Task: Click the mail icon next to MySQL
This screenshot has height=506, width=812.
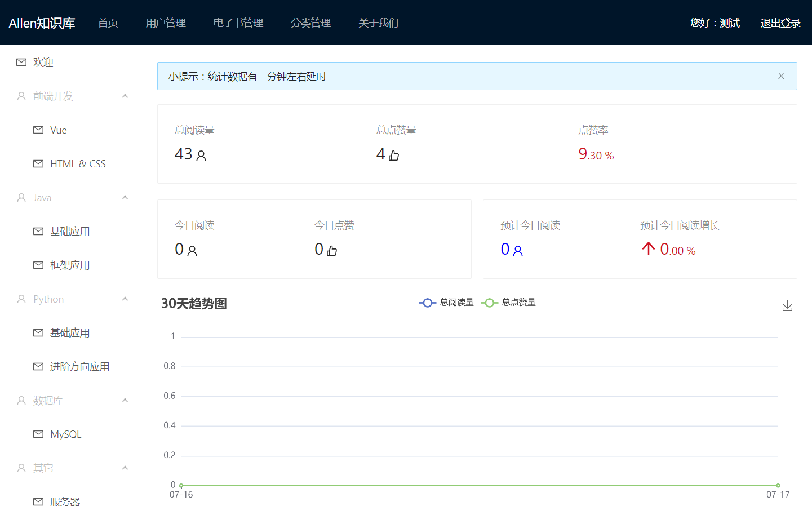Action: tap(38, 434)
